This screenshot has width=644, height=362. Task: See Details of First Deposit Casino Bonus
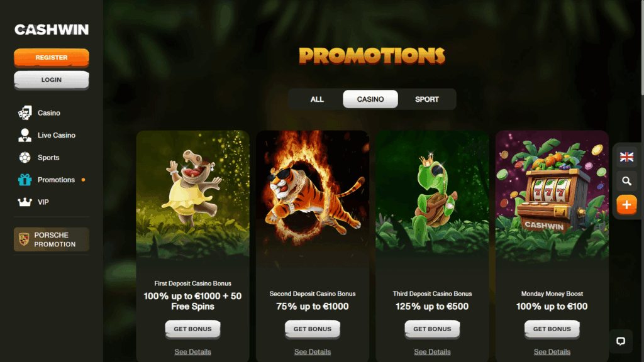pyautogui.click(x=192, y=352)
